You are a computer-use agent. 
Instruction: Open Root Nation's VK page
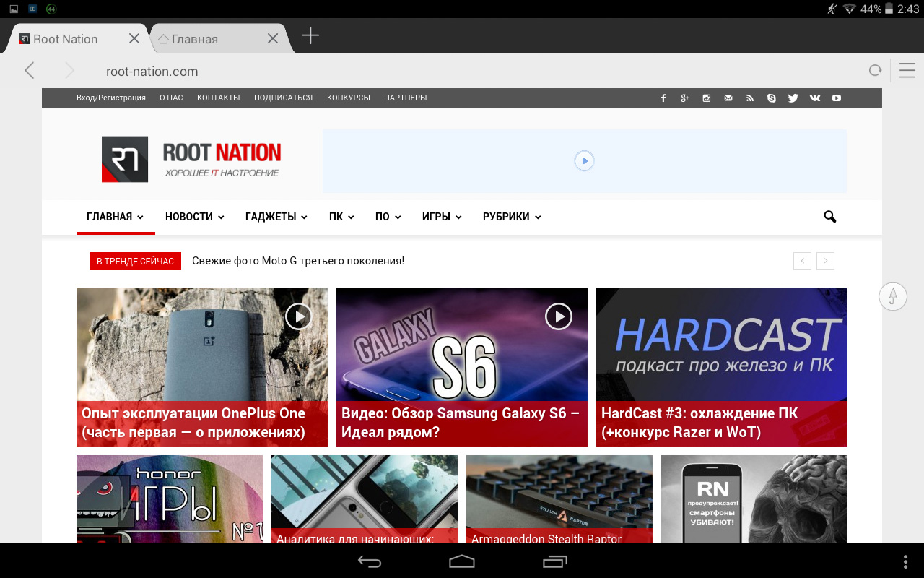tap(815, 98)
